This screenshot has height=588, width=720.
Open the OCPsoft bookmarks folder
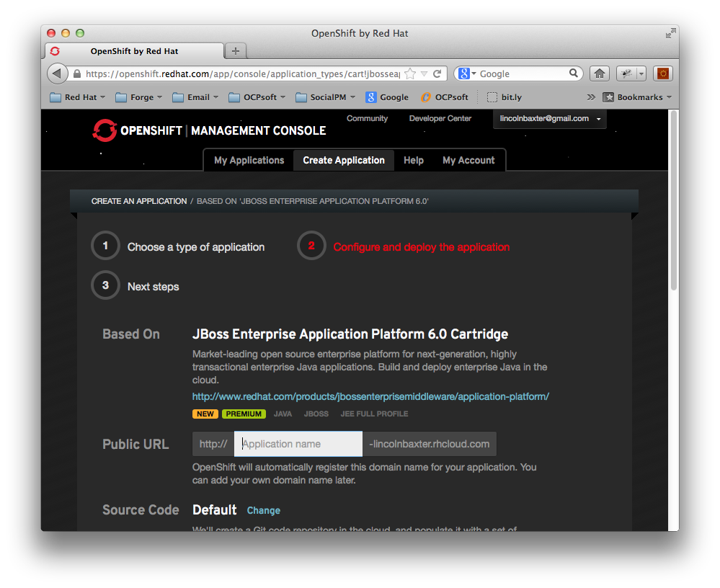tap(257, 97)
